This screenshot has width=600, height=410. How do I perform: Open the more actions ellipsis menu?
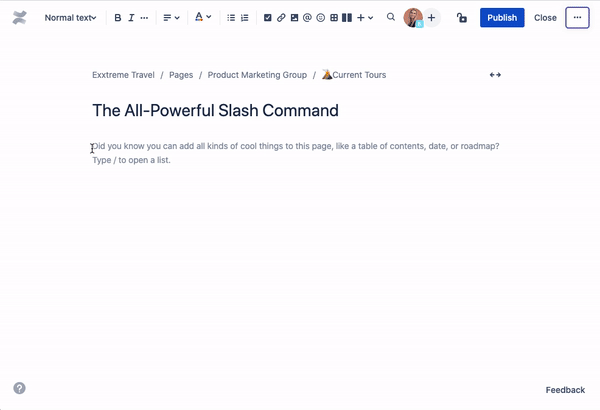(x=577, y=18)
